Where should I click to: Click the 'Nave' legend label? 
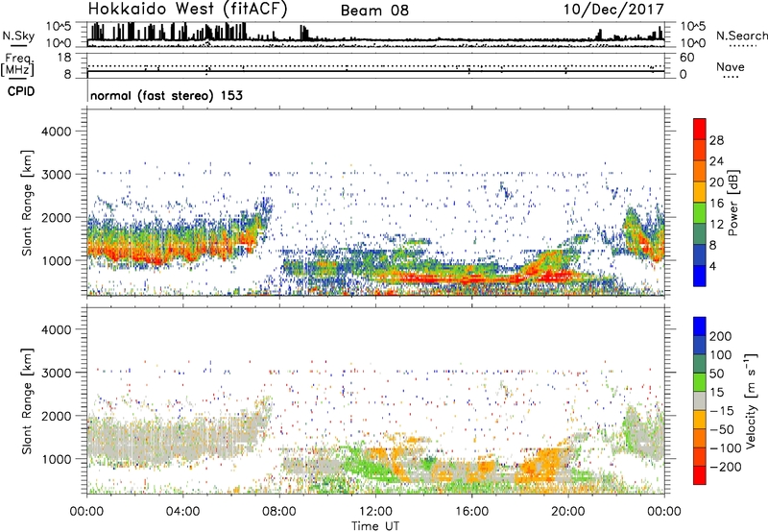(731, 66)
